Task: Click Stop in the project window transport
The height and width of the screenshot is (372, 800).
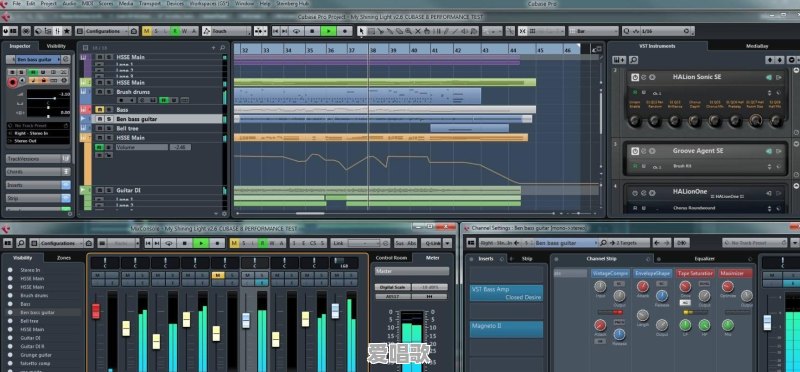Action: click(313, 31)
